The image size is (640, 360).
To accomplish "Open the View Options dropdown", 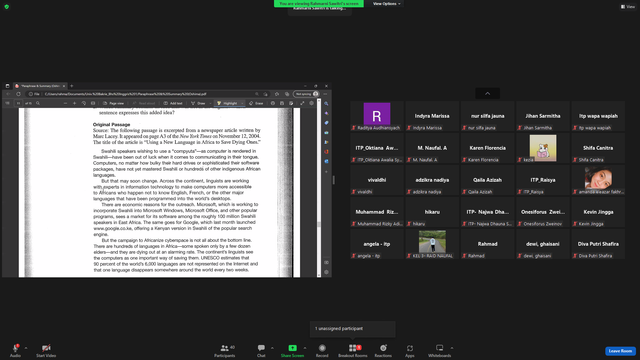I will (x=386, y=4).
